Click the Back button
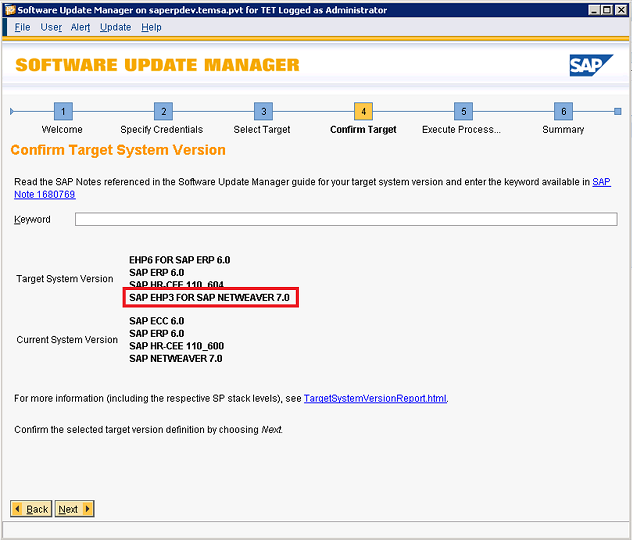This screenshot has width=632, height=540. pos(31,509)
